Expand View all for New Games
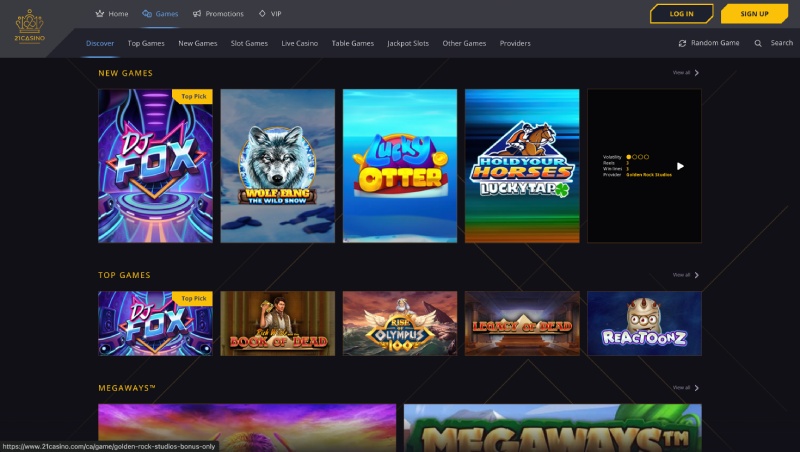 point(686,72)
